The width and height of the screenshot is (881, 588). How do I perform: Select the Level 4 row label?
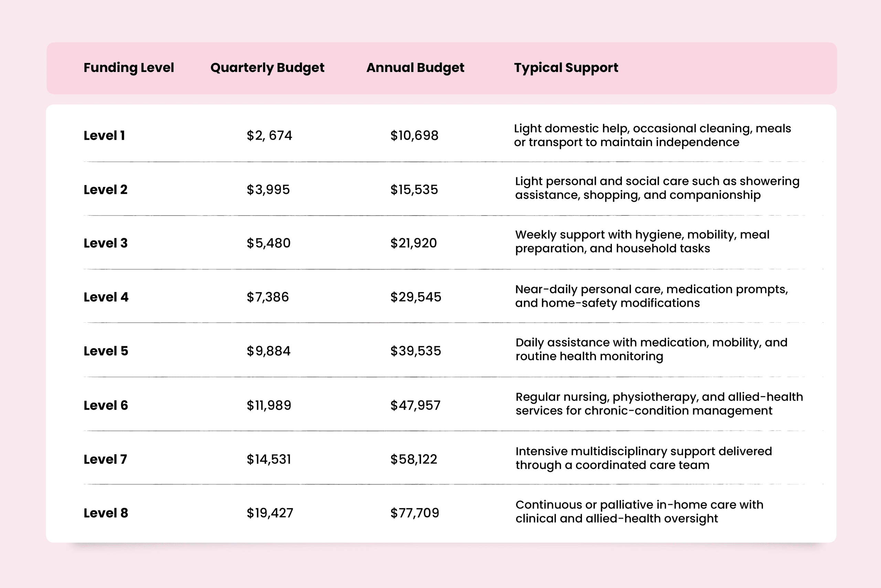point(106,297)
